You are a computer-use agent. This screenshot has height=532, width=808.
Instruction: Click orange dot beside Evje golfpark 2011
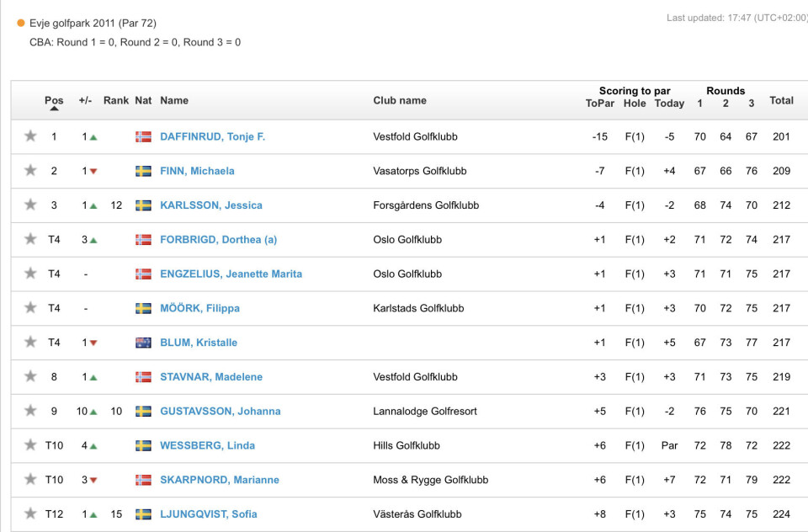[x=21, y=24]
